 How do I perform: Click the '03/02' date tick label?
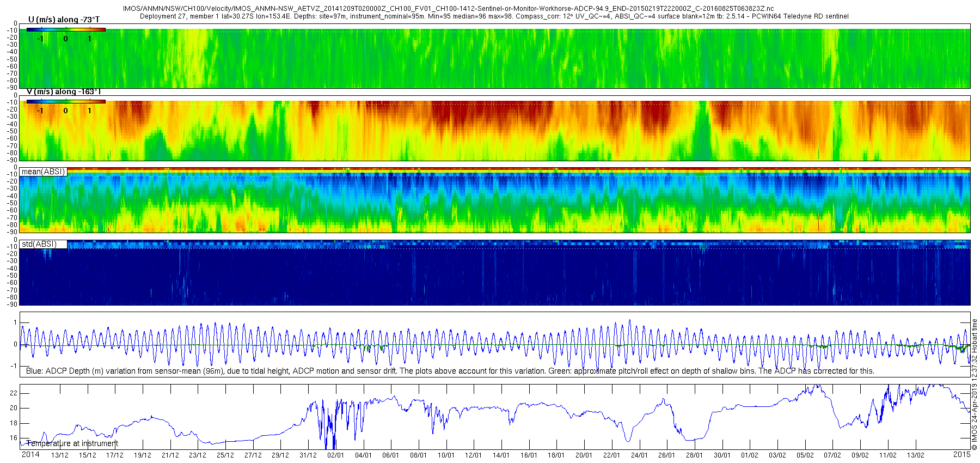pyautogui.click(x=777, y=455)
